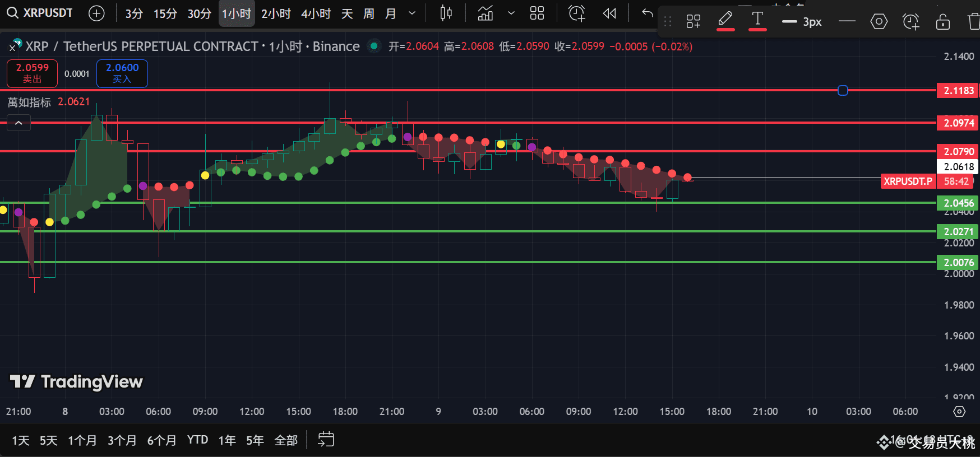980x457 pixels.
Task: Click the green market status dot
Action: pos(374,46)
